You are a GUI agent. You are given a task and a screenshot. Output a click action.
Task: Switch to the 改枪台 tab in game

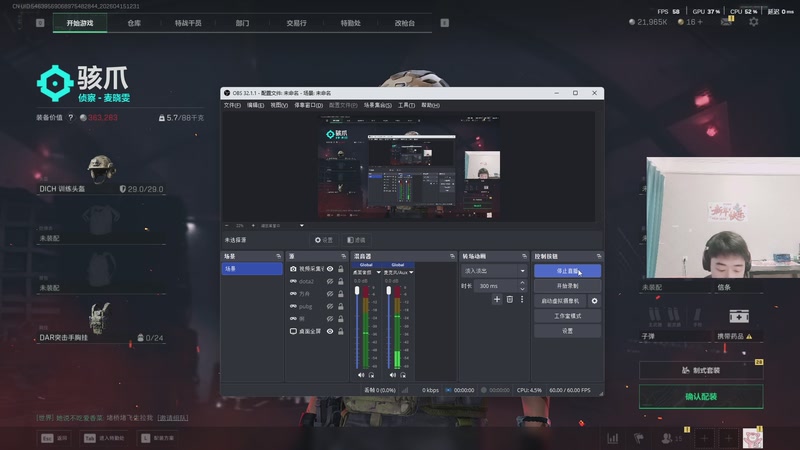(405, 23)
